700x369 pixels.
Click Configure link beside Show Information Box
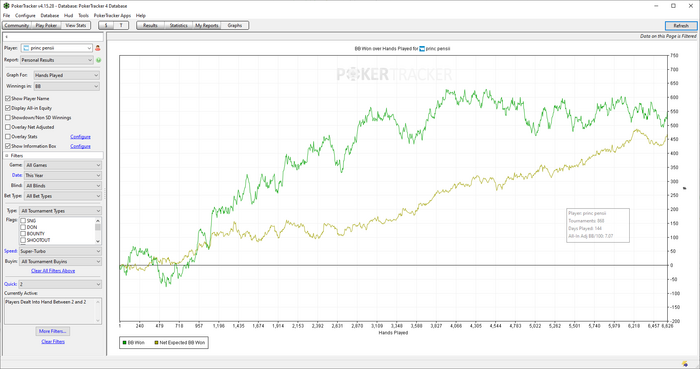[x=80, y=146]
